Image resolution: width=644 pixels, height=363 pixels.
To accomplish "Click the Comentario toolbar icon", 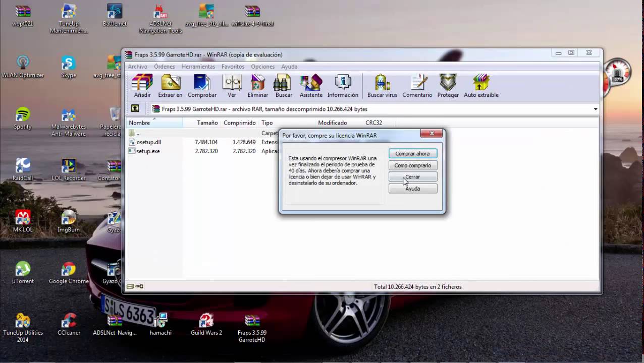I will pos(417,86).
